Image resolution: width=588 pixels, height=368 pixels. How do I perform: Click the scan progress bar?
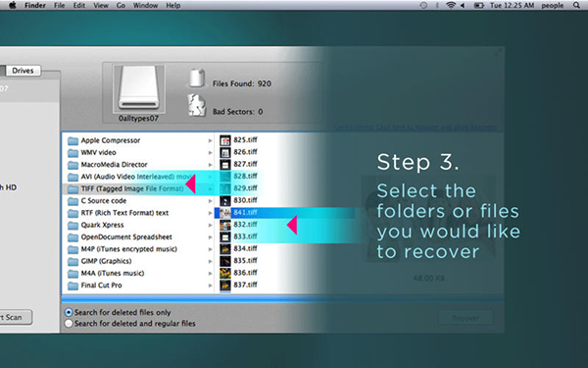point(283,299)
